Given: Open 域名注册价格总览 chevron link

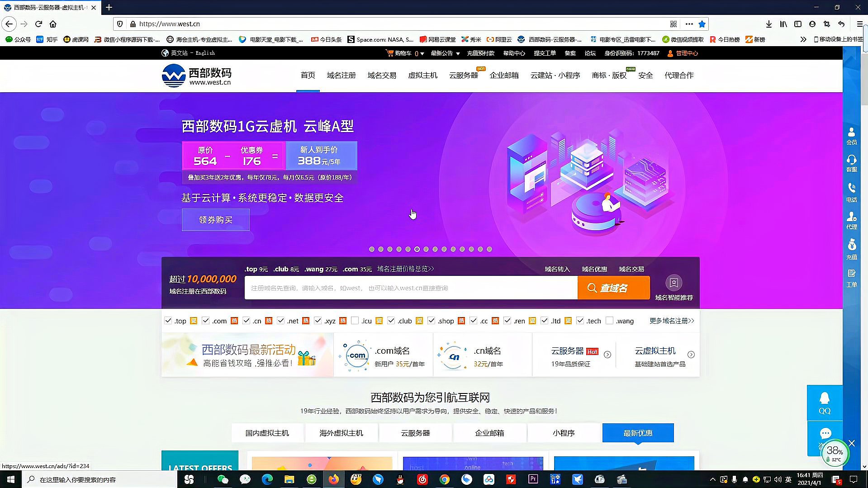Looking at the screenshot, I should click(405, 269).
